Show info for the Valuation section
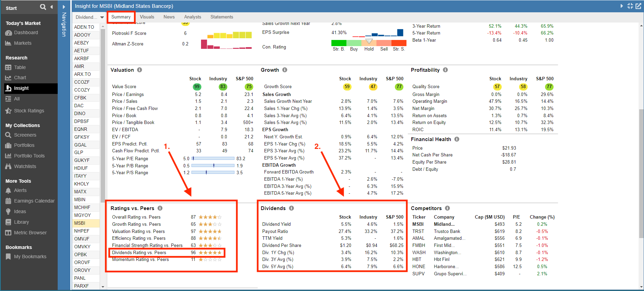Image resolution: width=644 pixels, height=291 pixels. click(140, 70)
